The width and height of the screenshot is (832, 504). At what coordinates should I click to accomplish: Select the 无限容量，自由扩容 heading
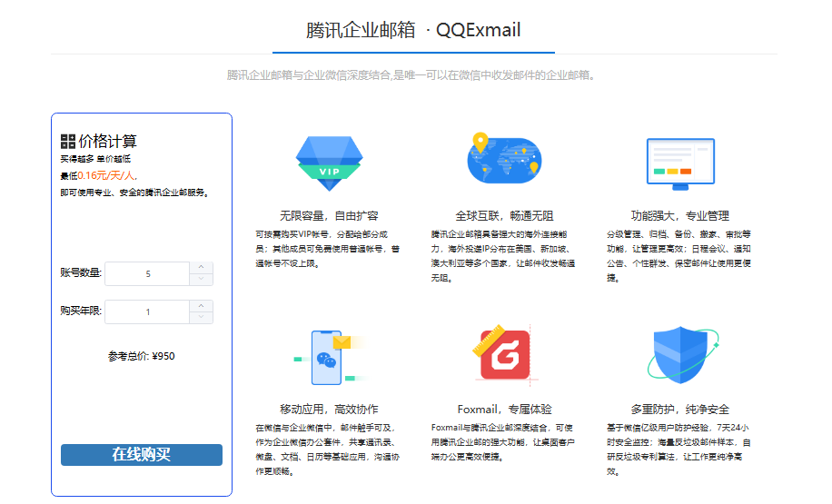click(x=329, y=216)
